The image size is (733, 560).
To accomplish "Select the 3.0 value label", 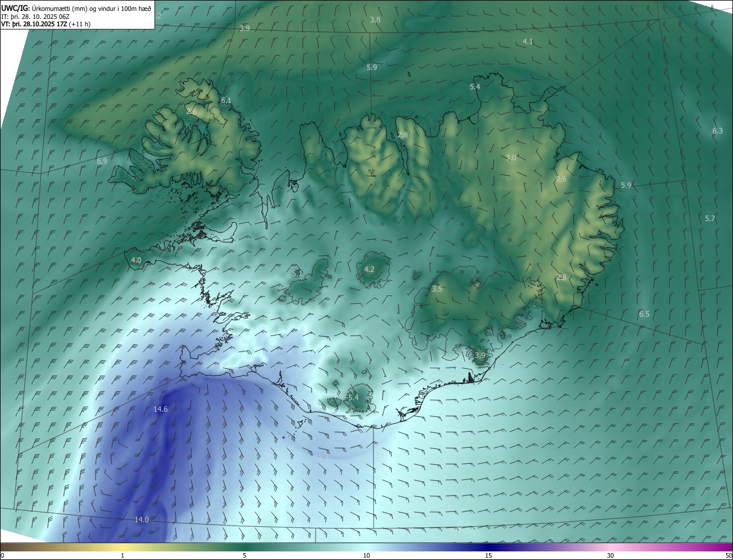I will point(511,158).
